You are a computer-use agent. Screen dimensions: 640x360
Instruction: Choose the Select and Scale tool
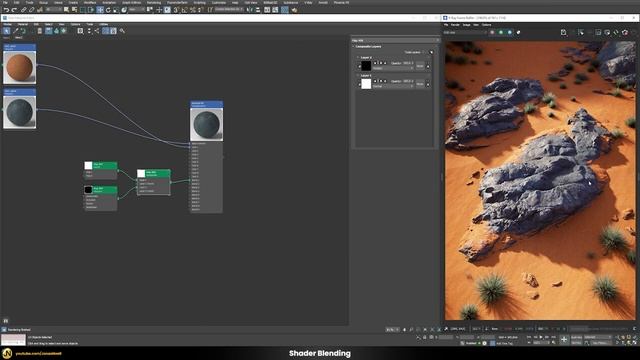116,9
